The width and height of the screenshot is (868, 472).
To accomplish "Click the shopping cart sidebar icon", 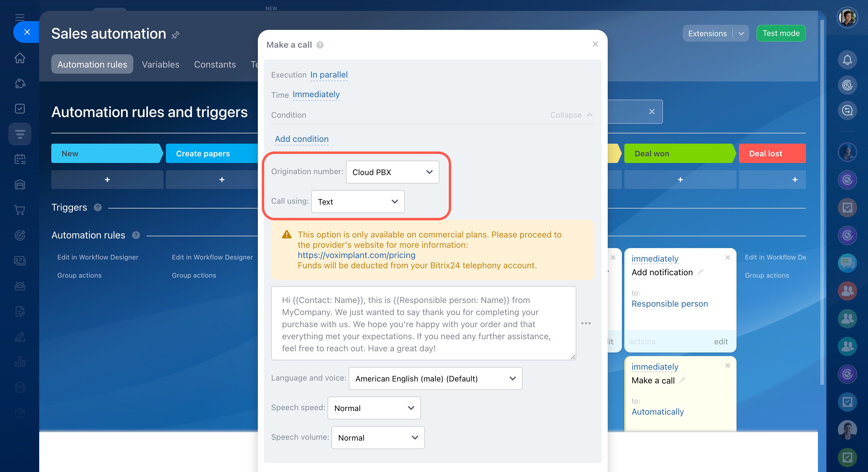I will click(x=20, y=210).
